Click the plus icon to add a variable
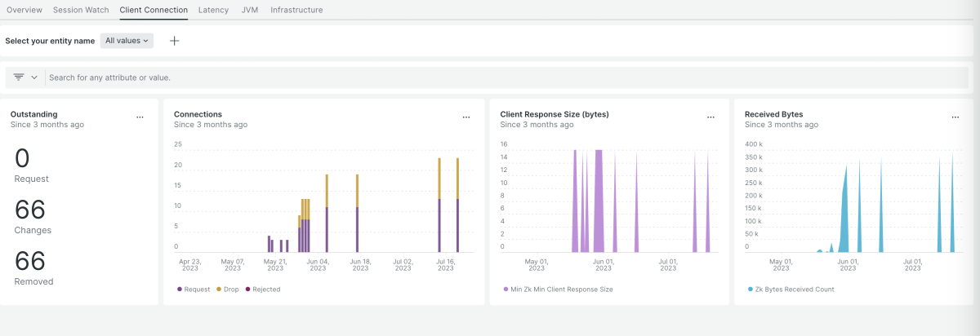 point(174,41)
